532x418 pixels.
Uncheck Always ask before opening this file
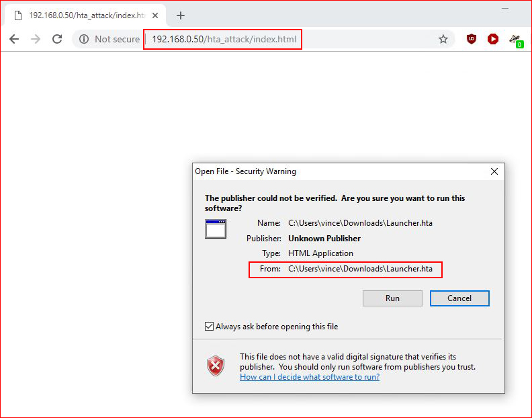pyautogui.click(x=209, y=327)
